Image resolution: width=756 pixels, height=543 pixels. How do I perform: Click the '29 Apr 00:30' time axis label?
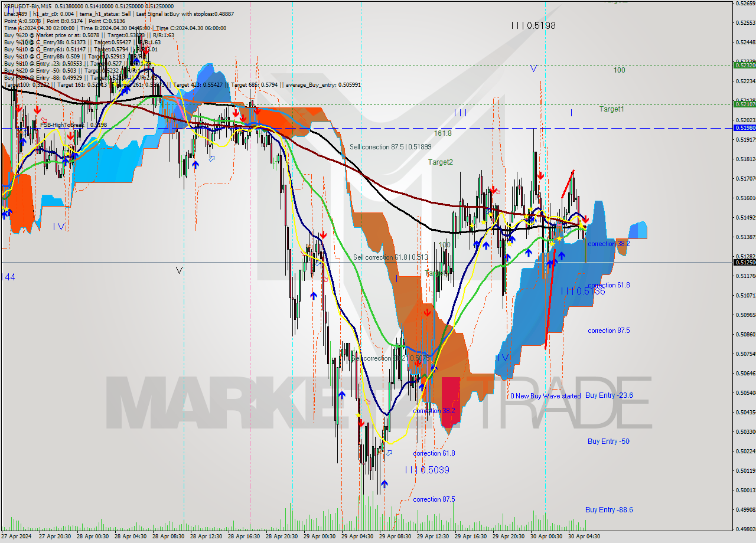click(x=320, y=537)
